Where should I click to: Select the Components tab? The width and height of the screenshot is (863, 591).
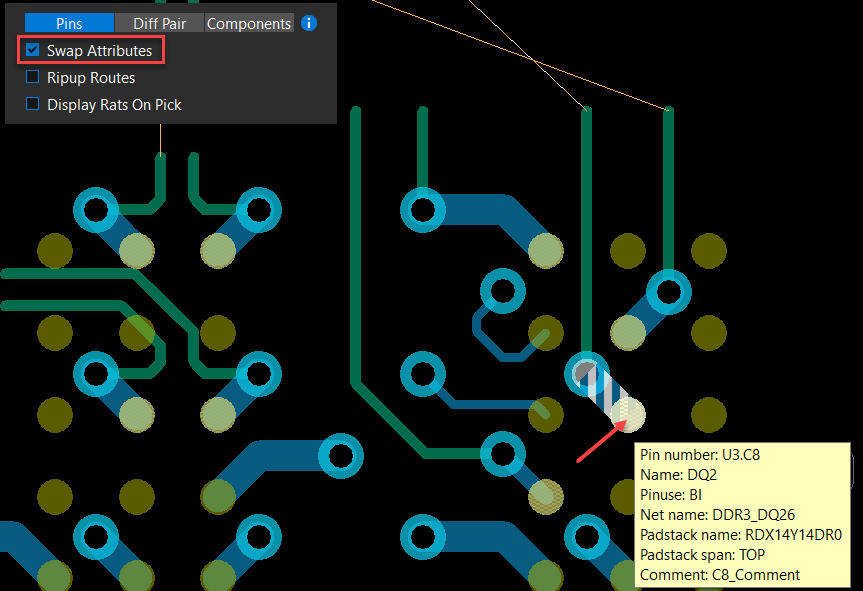point(249,24)
